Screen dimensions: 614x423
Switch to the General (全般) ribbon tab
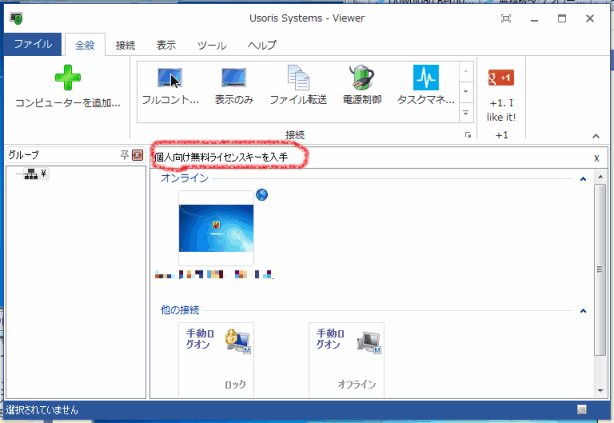(x=85, y=45)
